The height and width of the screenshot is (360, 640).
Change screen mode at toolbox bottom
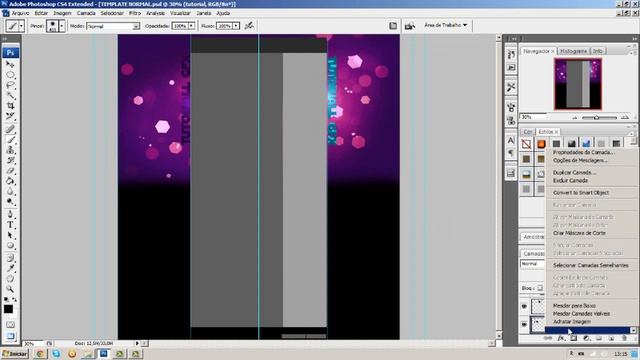pos(10,336)
